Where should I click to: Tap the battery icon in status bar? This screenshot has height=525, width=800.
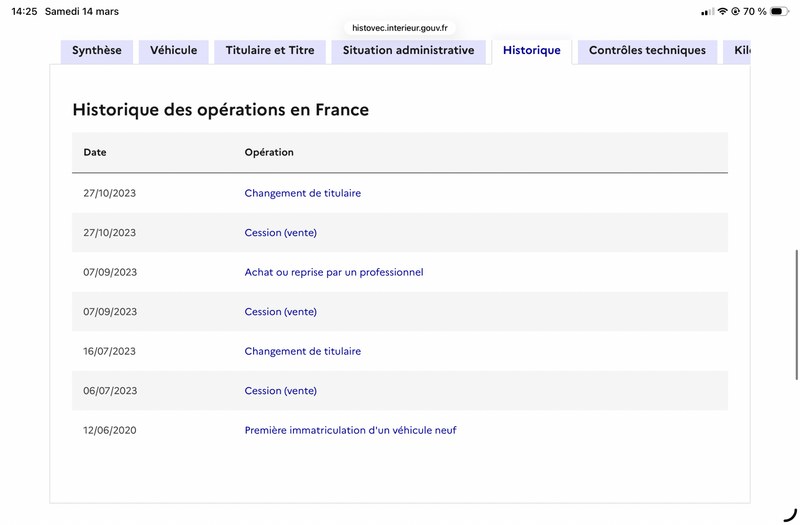[780, 12]
